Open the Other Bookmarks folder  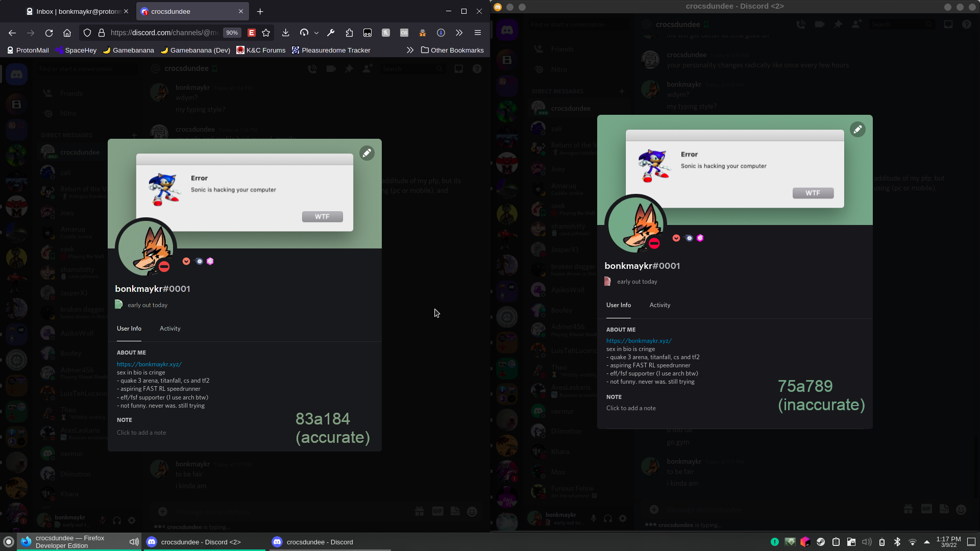pyautogui.click(x=452, y=50)
